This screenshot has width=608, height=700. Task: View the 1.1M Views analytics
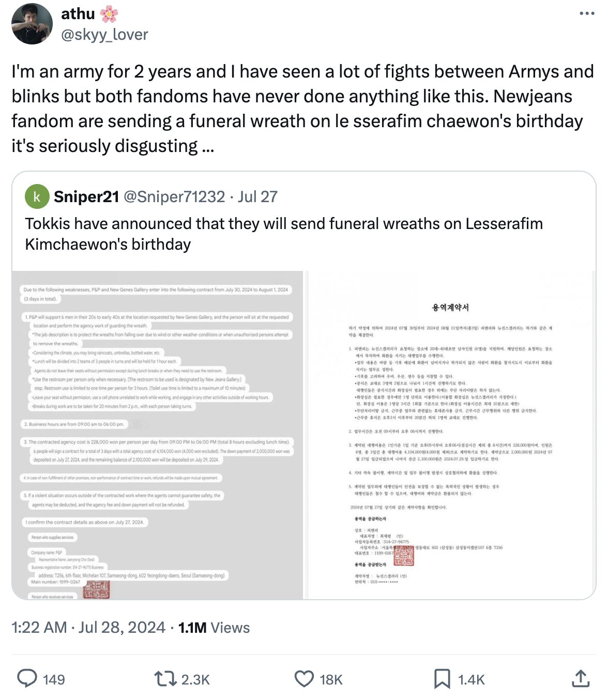(214, 627)
